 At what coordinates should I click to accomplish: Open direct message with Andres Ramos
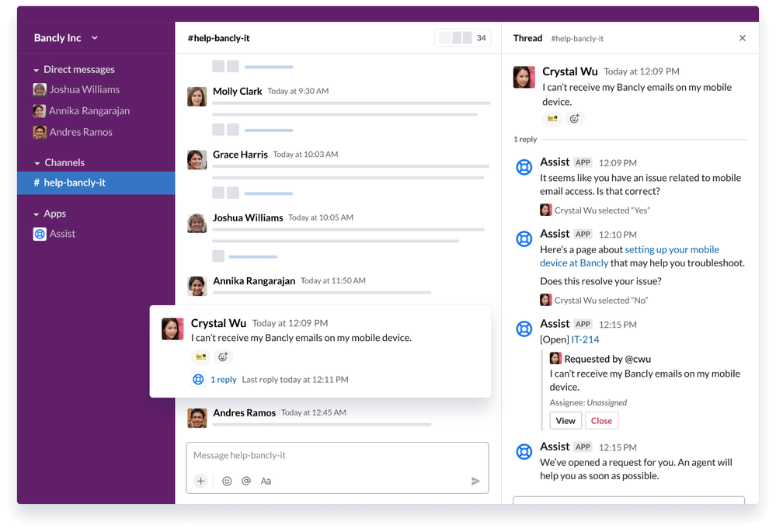[x=73, y=132]
